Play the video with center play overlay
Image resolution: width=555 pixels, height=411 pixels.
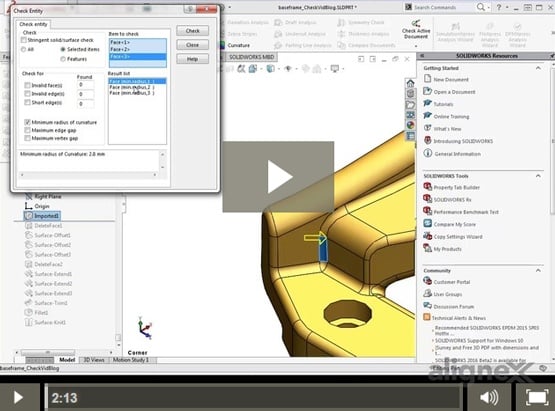coord(278,177)
